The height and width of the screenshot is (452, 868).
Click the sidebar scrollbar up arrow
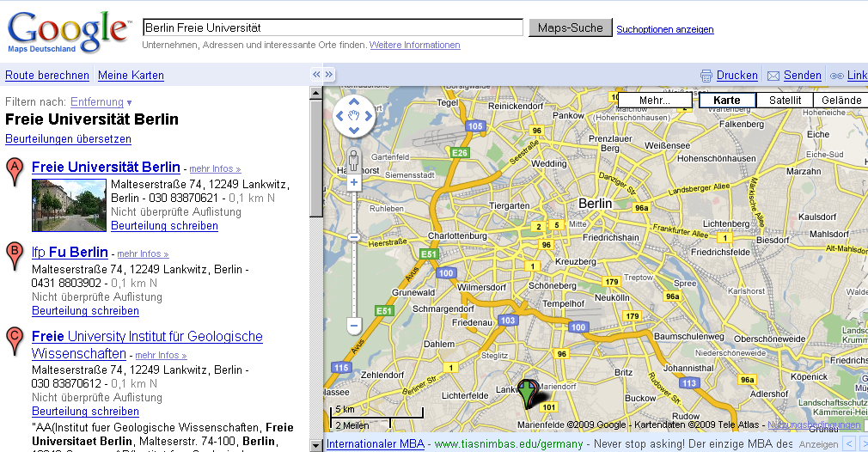315,93
